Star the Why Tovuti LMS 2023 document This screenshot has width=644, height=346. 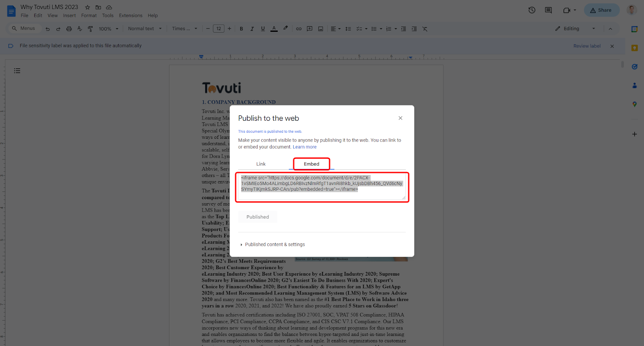point(87,7)
